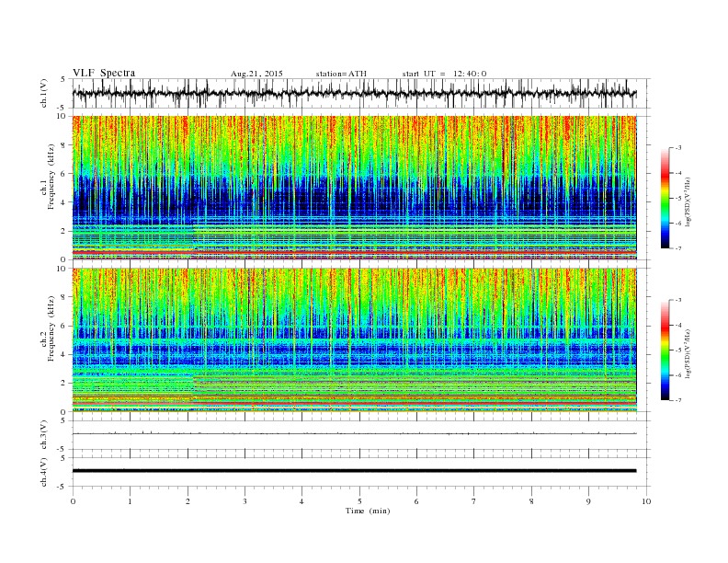Click the "7" tick label on the time axis
This screenshot has width=728, height=563.
coord(474,501)
